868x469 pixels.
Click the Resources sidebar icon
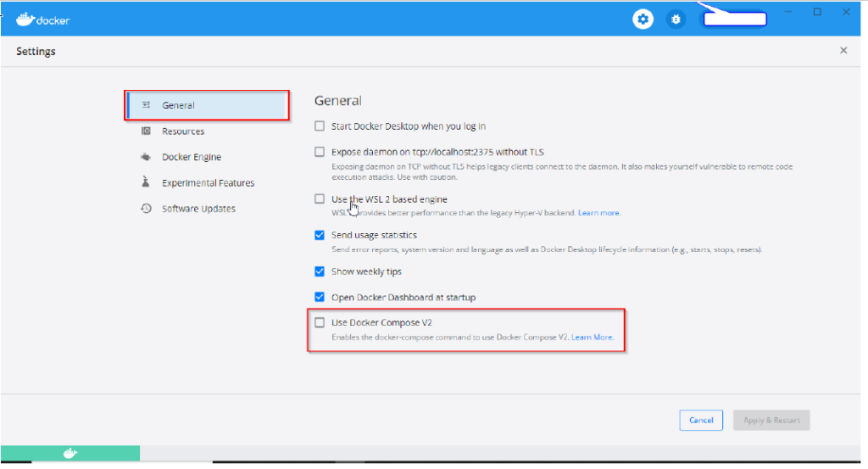(x=147, y=131)
